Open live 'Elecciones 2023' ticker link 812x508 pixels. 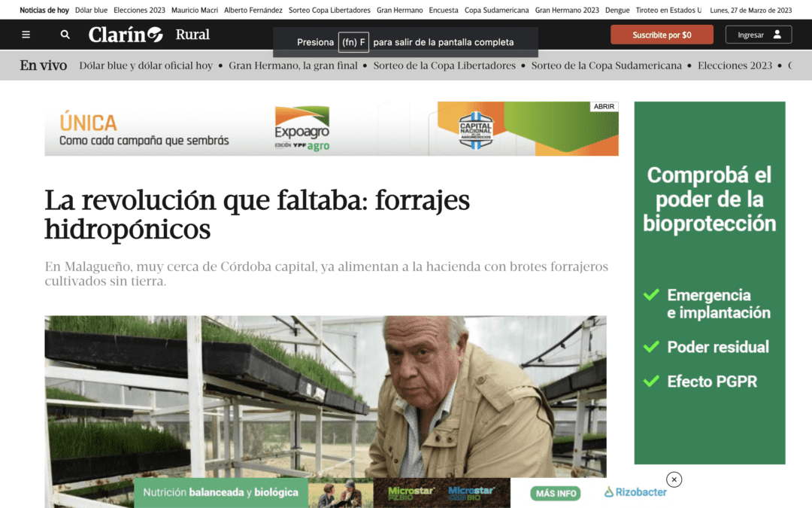[735, 65]
